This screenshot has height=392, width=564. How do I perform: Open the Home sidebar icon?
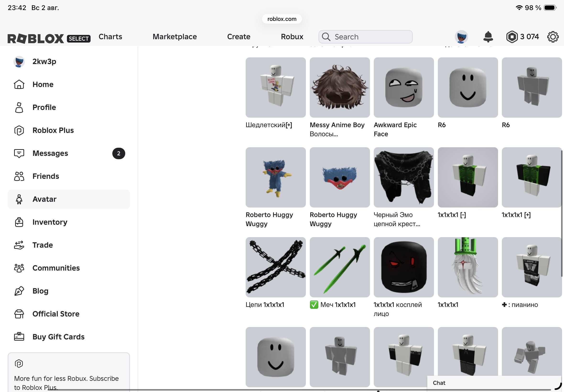click(x=19, y=84)
